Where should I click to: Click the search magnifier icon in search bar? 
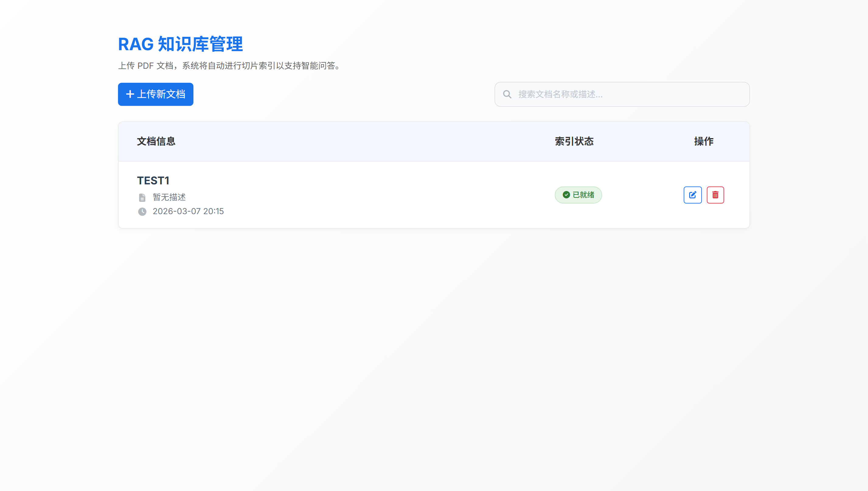click(507, 94)
